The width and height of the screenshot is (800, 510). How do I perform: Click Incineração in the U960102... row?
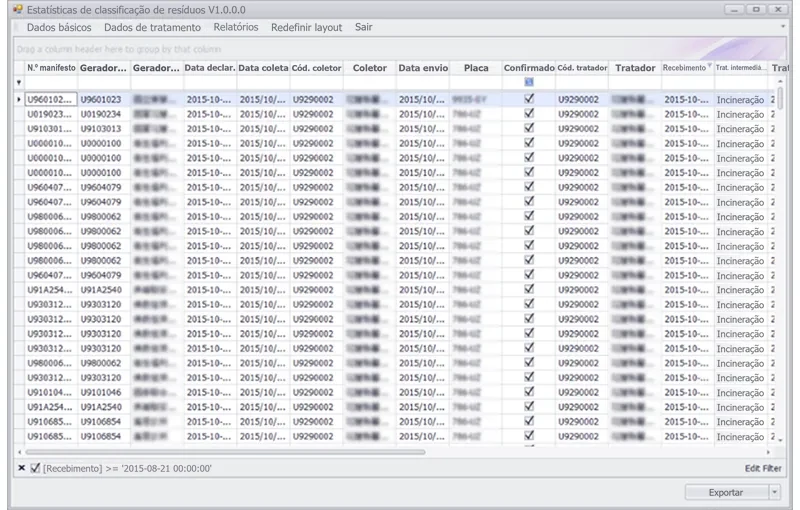click(741, 99)
